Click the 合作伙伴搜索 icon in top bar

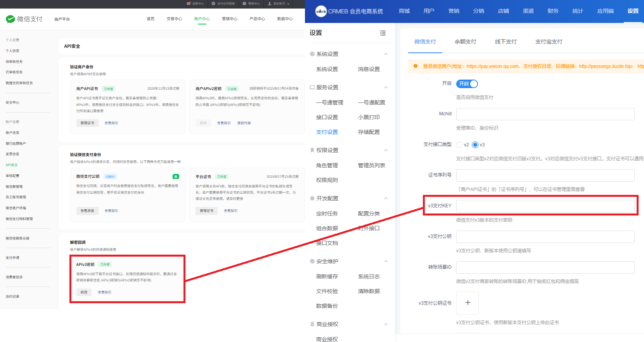pos(213,3)
